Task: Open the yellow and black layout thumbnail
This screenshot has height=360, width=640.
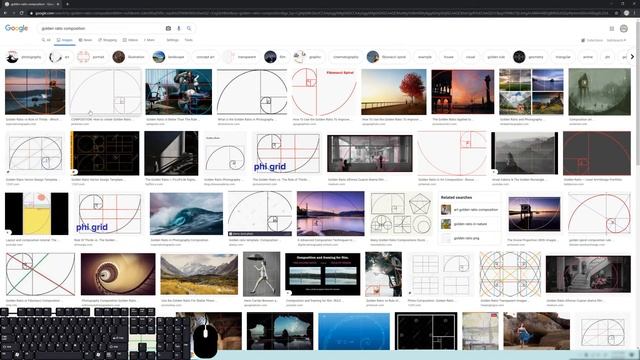Action: (x=37, y=213)
